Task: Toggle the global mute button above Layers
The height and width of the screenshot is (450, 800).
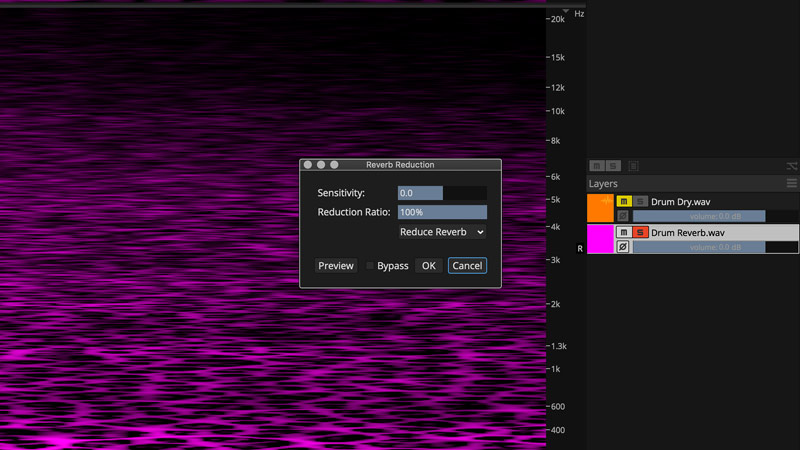Action: pyautogui.click(x=596, y=166)
